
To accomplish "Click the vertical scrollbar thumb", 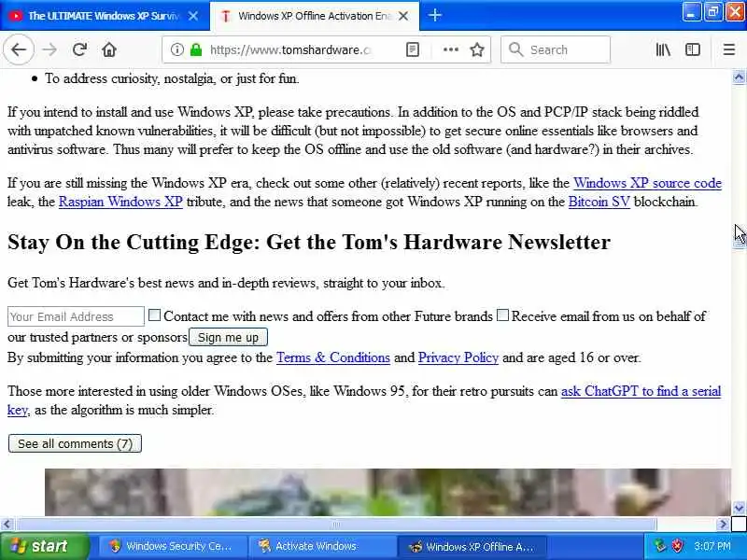I will (739, 242).
